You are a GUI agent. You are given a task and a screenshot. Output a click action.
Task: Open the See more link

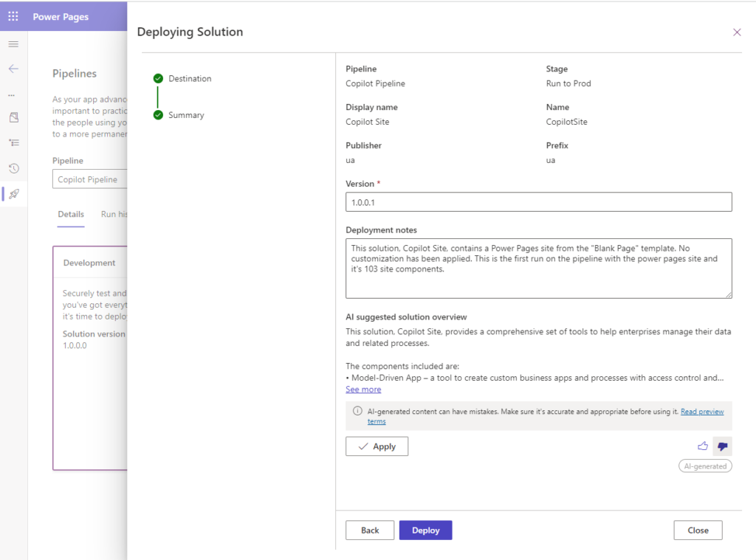pos(363,390)
